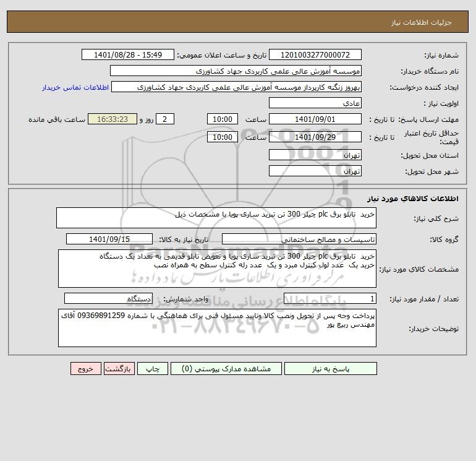Click the label ایجاد کننده درخواست

pyautogui.click(x=424, y=87)
